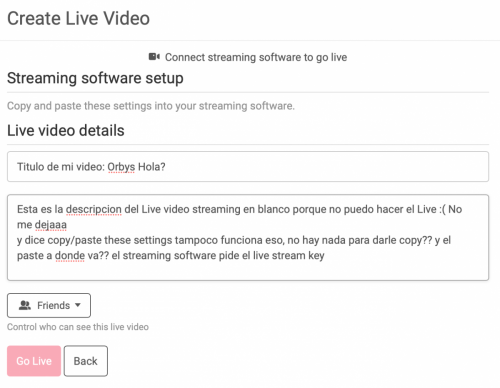Click the live video description text area
The height and width of the screenshot is (388, 500).
[248, 238]
